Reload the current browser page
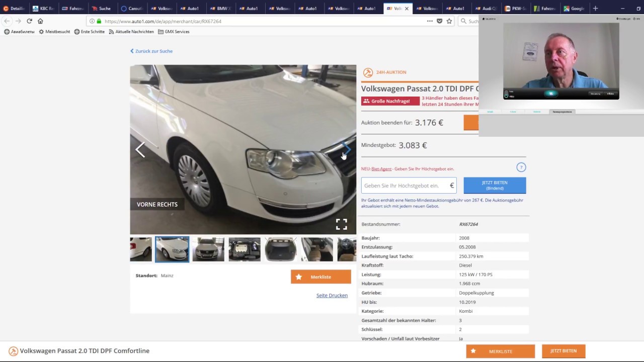Image resolution: width=644 pixels, height=362 pixels. (x=29, y=21)
